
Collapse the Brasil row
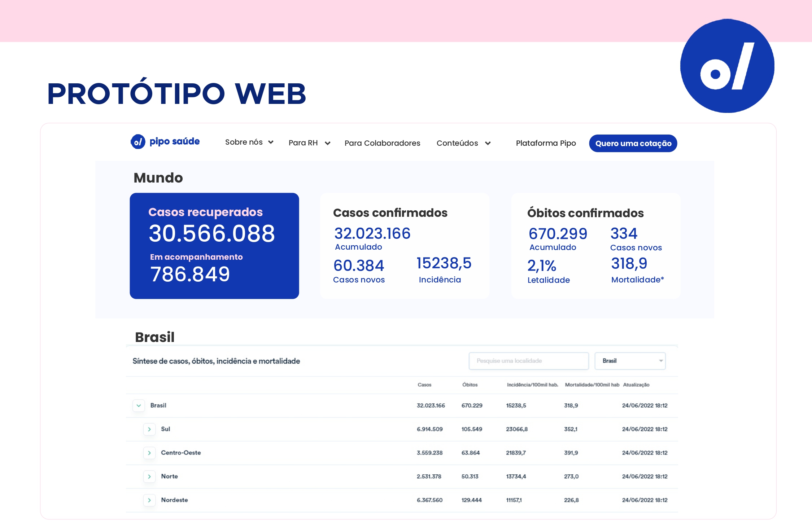(x=139, y=405)
